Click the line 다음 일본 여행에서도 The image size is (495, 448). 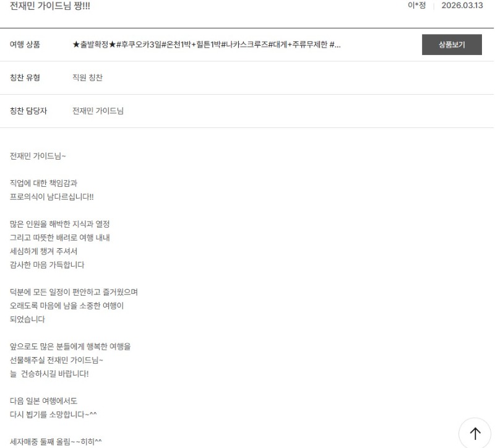click(x=44, y=401)
